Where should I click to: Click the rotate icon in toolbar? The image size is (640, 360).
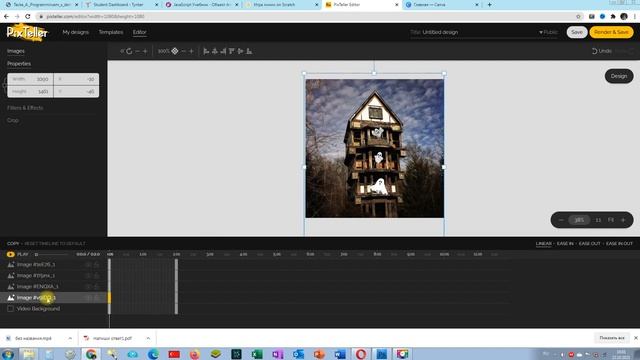coord(129,51)
